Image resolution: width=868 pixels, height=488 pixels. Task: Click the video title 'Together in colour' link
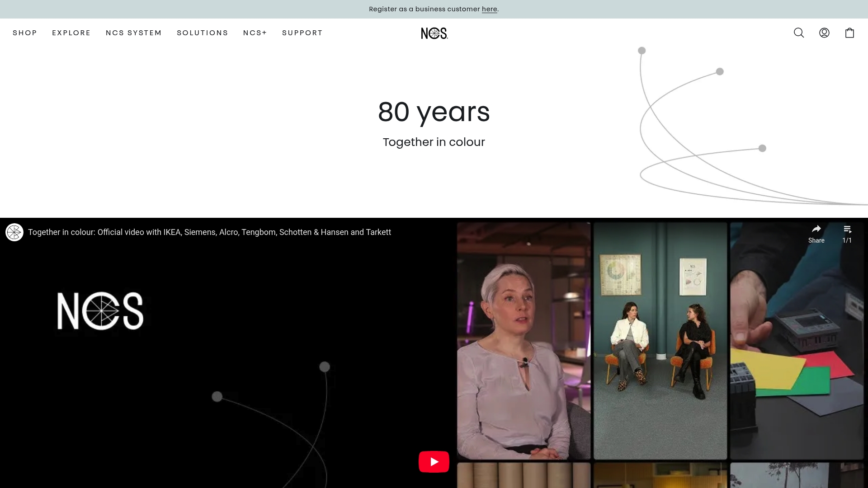tap(209, 232)
